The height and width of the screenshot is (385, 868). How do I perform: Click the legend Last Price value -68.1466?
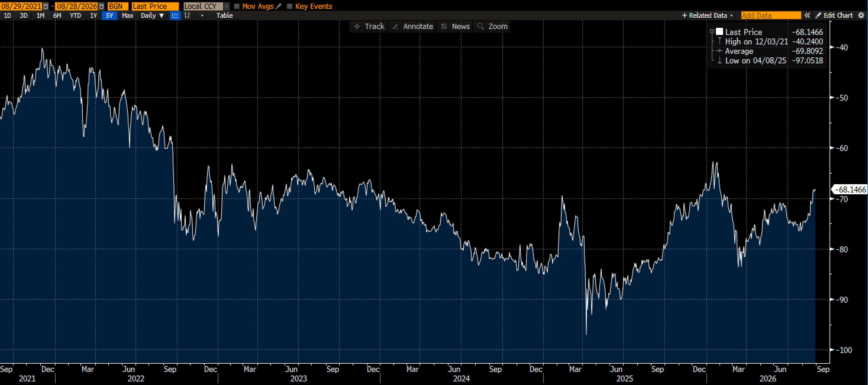[807, 32]
